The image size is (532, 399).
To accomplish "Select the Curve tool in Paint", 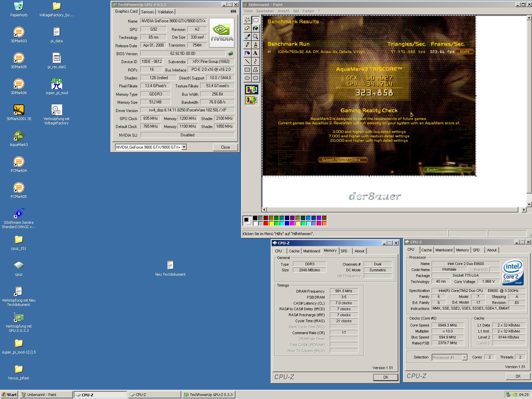I will click(255, 62).
